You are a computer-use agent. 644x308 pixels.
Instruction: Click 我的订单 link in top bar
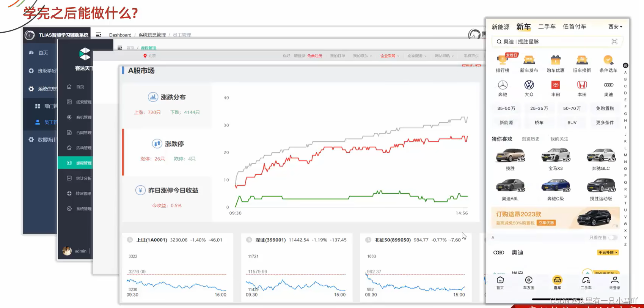click(x=338, y=56)
